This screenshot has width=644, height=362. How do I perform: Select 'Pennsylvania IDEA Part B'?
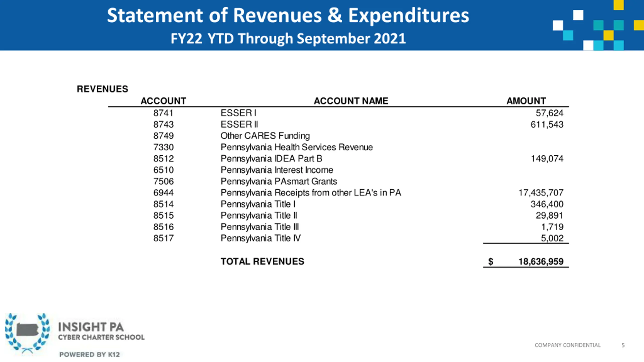tap(271, 159)
